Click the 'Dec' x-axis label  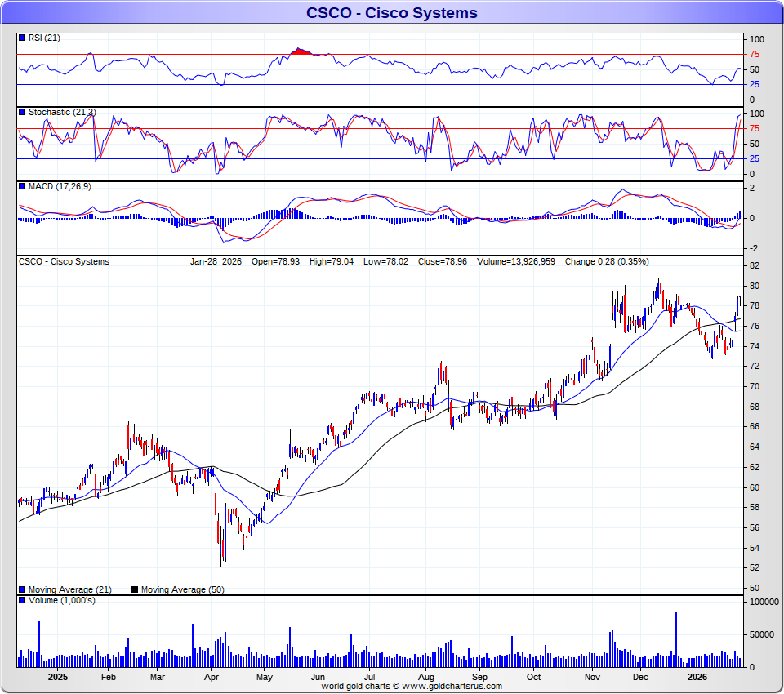point(640,677)
